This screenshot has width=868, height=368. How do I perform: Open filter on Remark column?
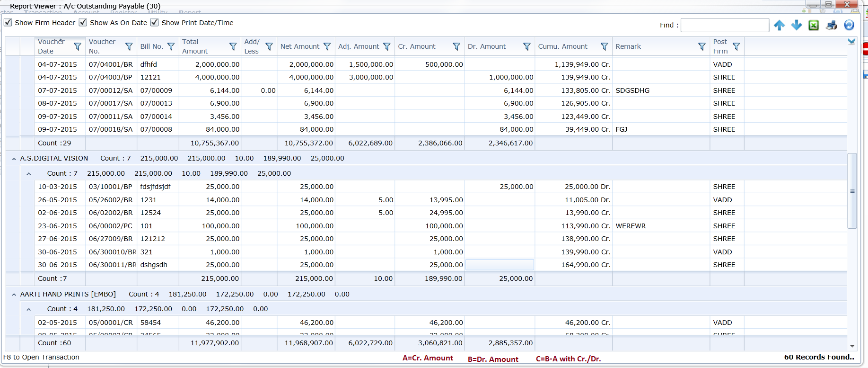(x=702, y=46)
